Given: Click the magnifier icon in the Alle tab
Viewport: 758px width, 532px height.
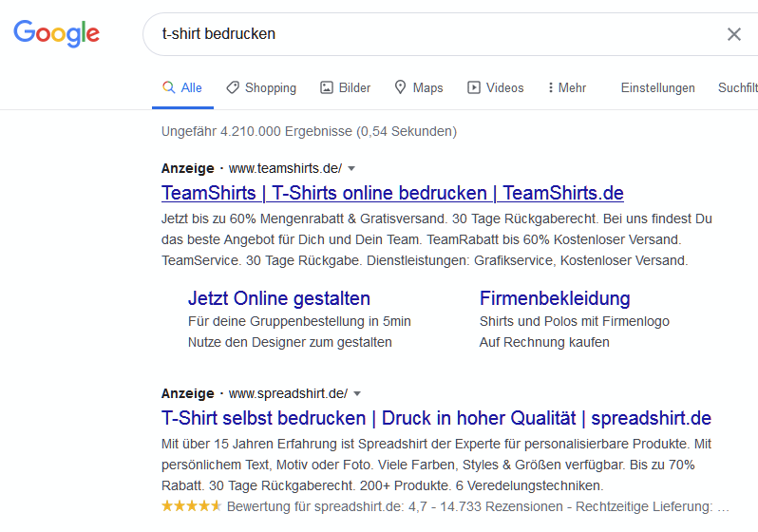Looking at the screenshot, I should click(x=169, y=87).
